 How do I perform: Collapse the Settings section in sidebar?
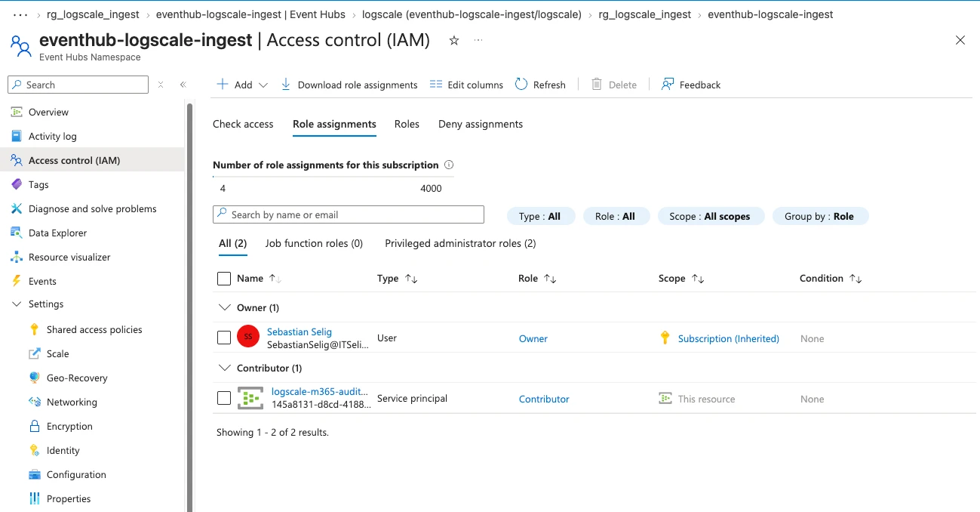point(17,304)
